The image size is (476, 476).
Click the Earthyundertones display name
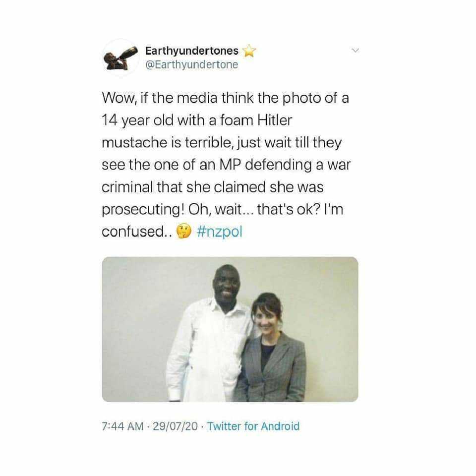[192, 51]
